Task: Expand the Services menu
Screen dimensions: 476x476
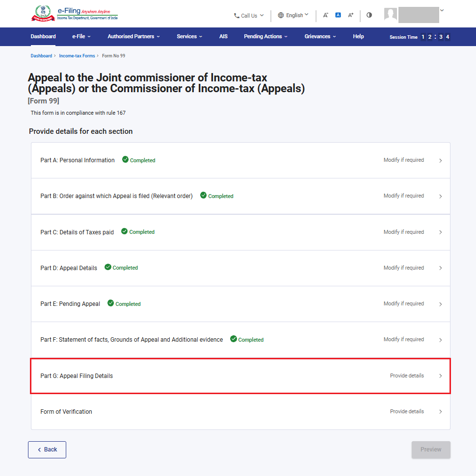Action: (x=189, y=36)
